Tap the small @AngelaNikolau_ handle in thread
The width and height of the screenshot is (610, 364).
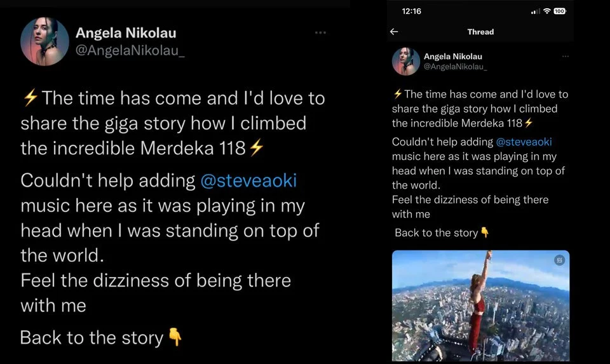pyautogui.click(x=455, y=67)
